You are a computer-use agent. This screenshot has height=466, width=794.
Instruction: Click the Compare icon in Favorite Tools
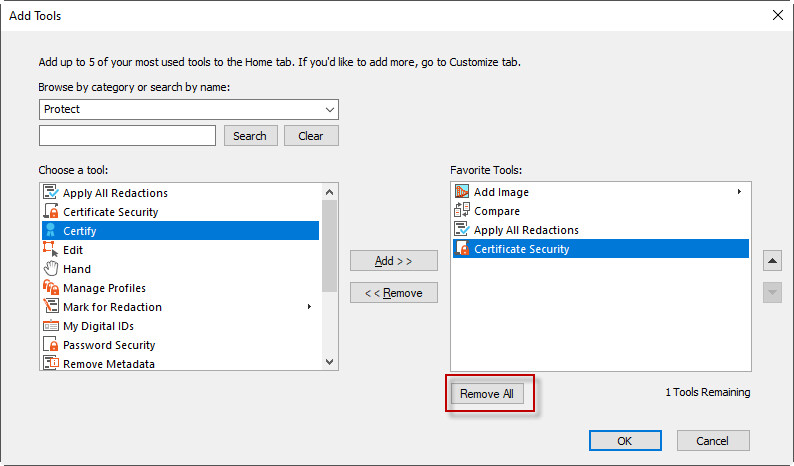462,211
